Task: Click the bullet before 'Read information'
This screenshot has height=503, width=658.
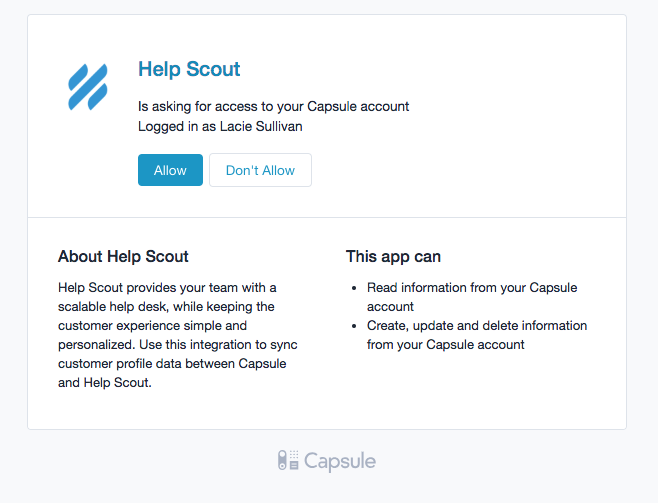Action: click(355, 288)
